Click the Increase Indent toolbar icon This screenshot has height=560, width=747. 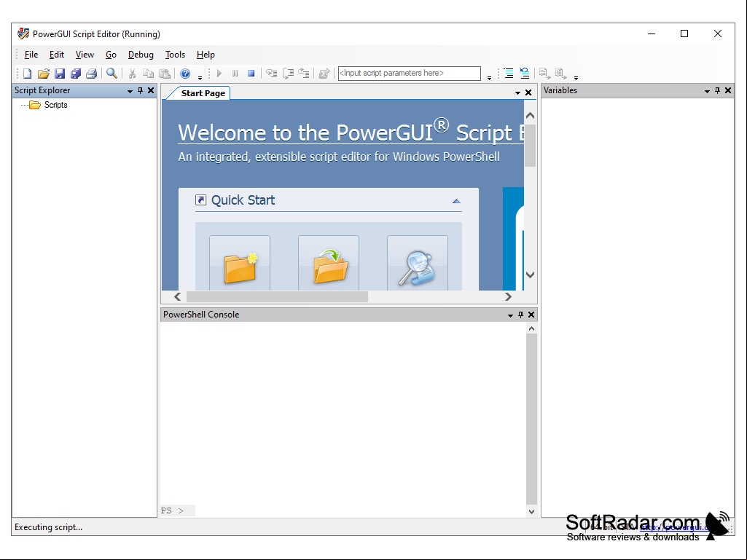(x=509, y=74)
